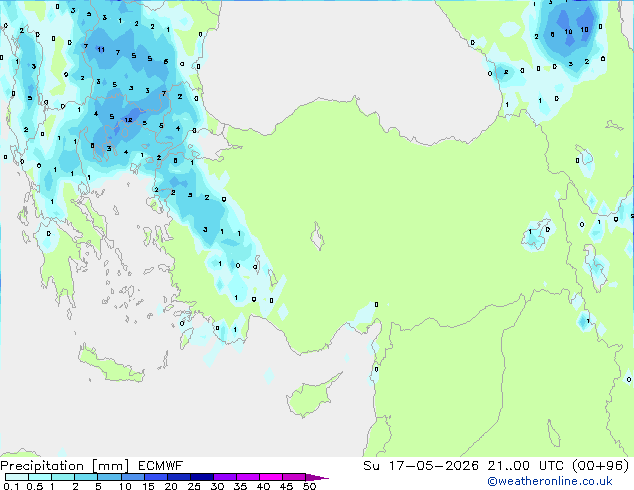Pick the 10 to 15 mm legend swatch

coord(133,477)
